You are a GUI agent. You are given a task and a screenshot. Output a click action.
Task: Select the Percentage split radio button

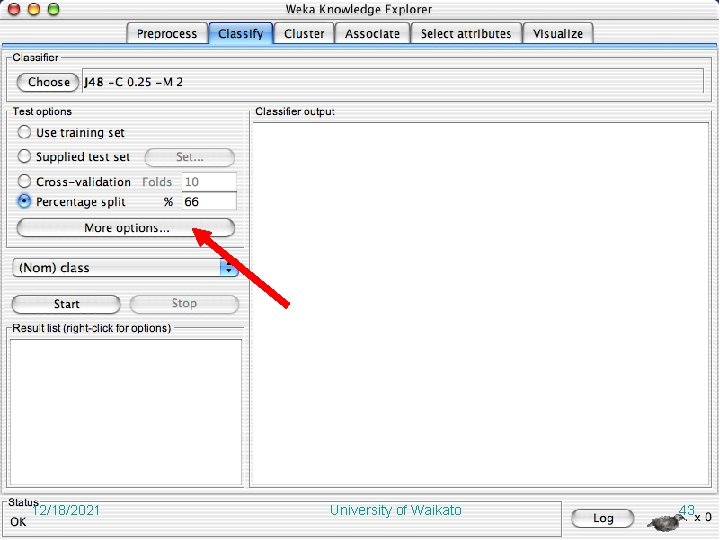(24, 201)
